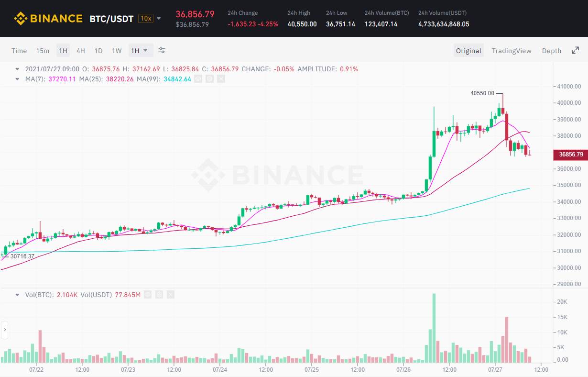588x377 pixels.
Task: Click the 07/27 date label on time axis
Action: (x=495, y=370)
